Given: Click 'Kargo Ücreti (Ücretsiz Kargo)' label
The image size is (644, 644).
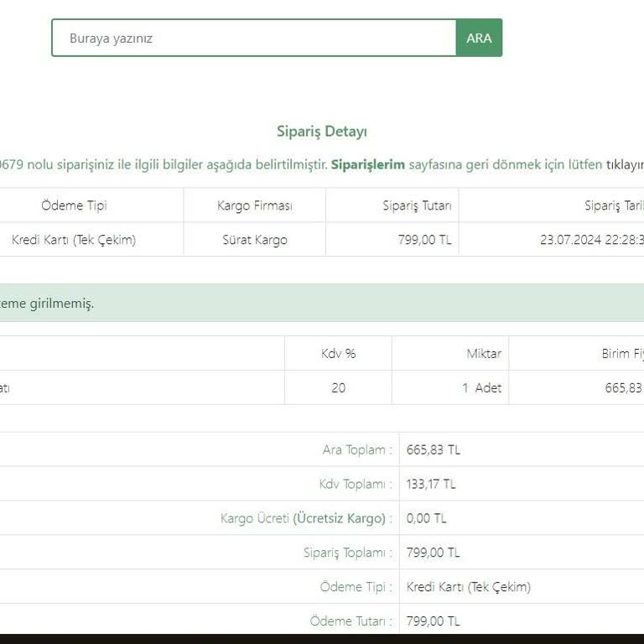Looking at the screenshot, I should (306, 518).
